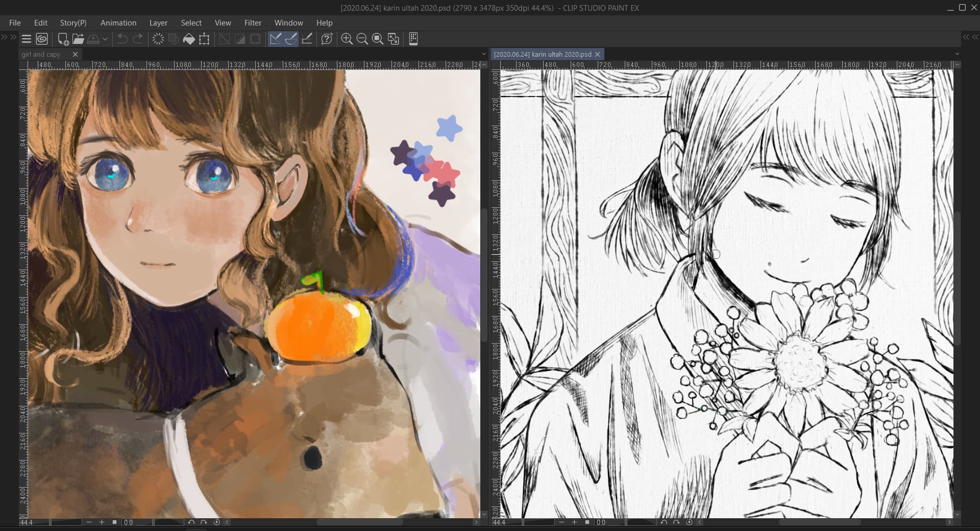Click the Zoom in magnifier icon
Viewport: 980px width, 531px height.
[x=347, y=39]
